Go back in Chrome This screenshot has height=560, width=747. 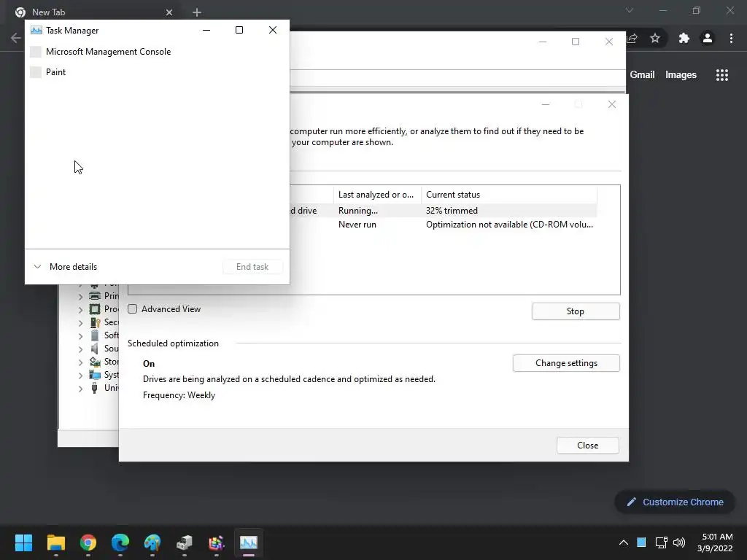(16, 38)
